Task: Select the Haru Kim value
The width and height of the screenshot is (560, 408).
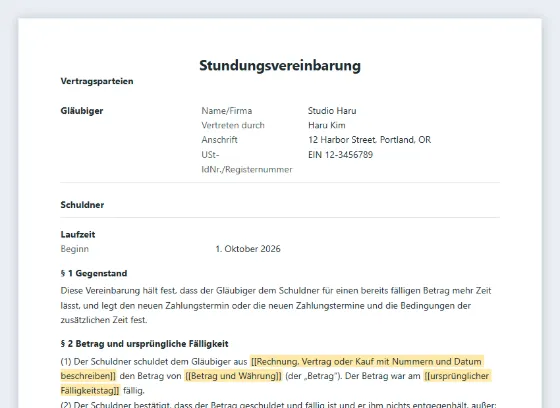Action: pos(327,125)
